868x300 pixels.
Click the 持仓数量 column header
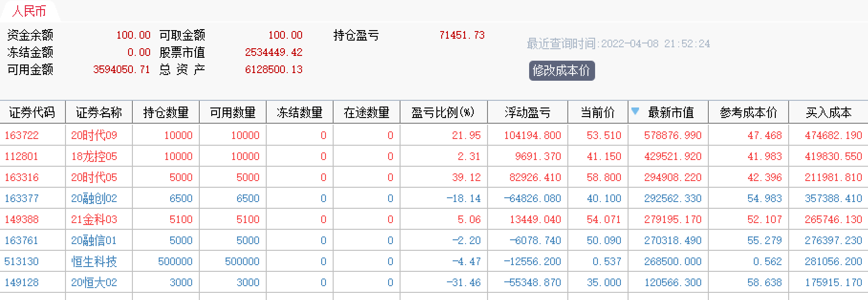click(166, 113)
